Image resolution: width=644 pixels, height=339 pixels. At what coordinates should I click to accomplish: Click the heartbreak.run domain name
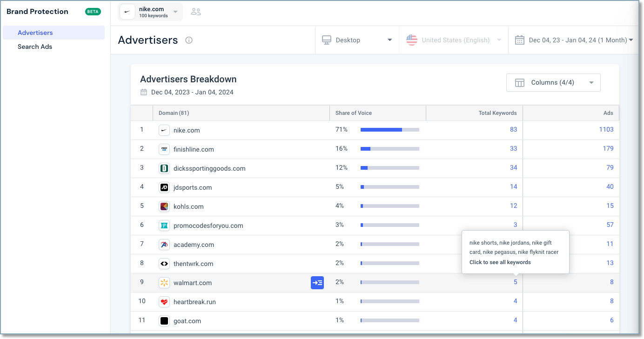click(x=195, y=302)
